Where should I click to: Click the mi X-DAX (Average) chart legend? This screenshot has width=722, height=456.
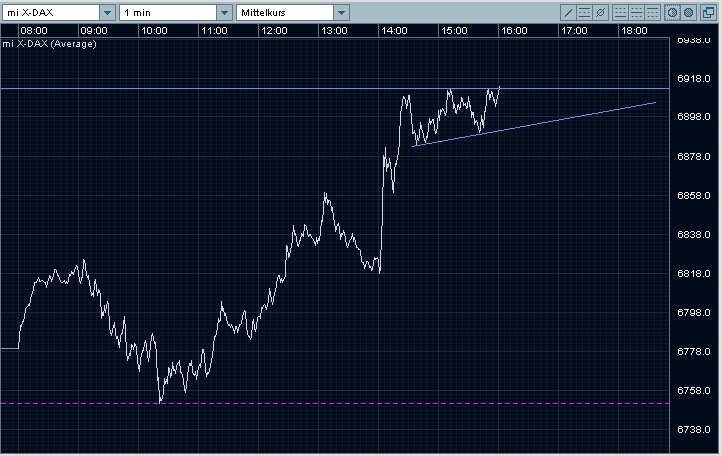click(49, 44)
